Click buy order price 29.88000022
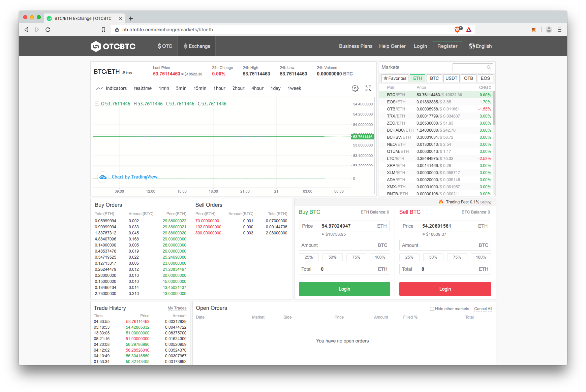This screenshot has width=586, height=392. coord(175,221)
